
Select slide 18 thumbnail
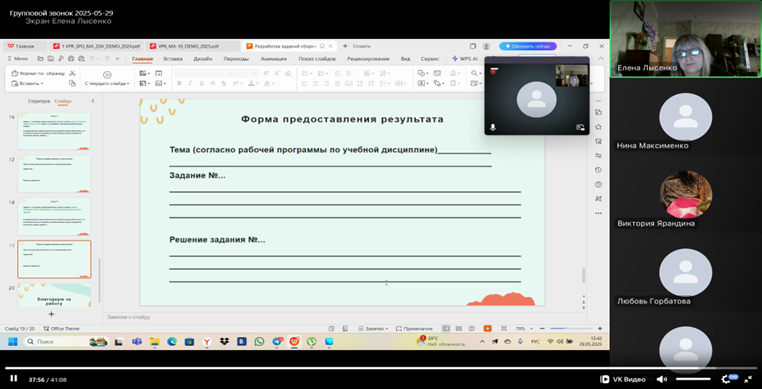pyautogui.click(x=54, y=216)
